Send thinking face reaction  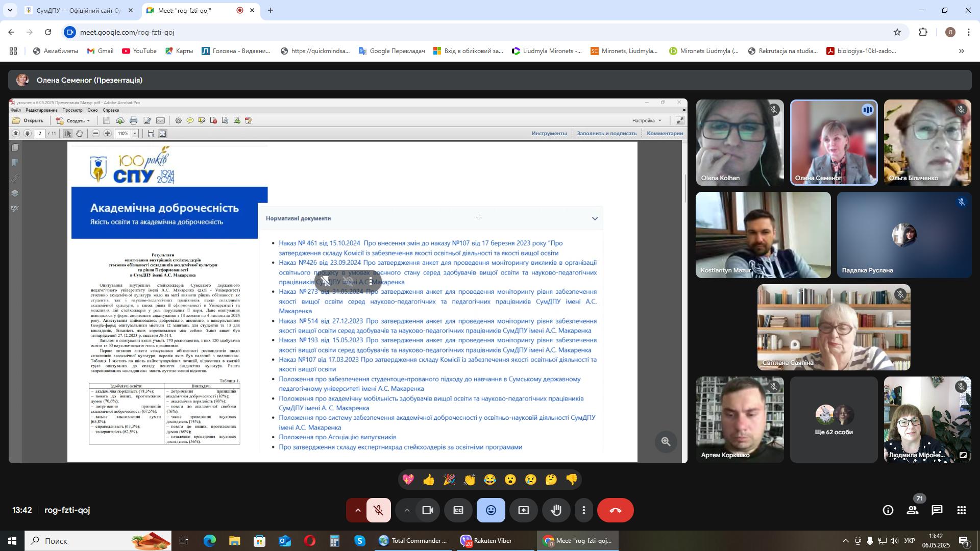point(551,480)
